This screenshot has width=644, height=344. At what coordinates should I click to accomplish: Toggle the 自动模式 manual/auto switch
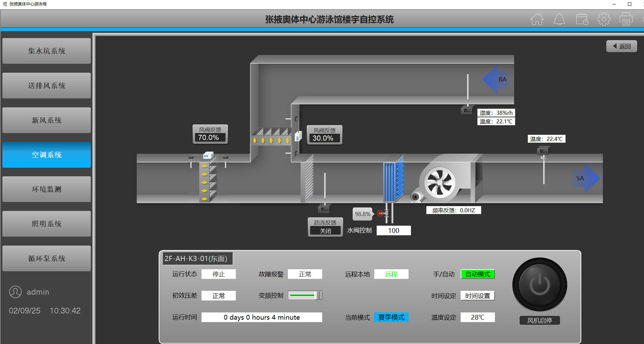pyautogui.click(x=477, y=274)
